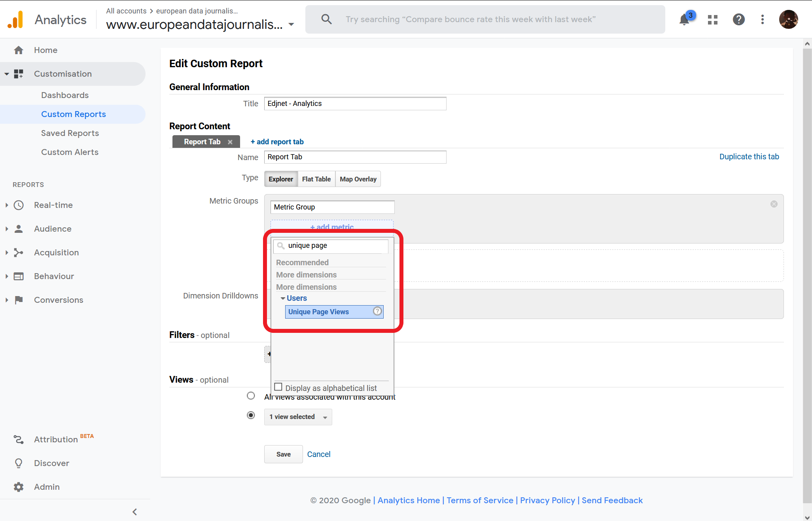Expand the Audience reports section
This screenshot has width=812, height=521.
pos(53,229)
